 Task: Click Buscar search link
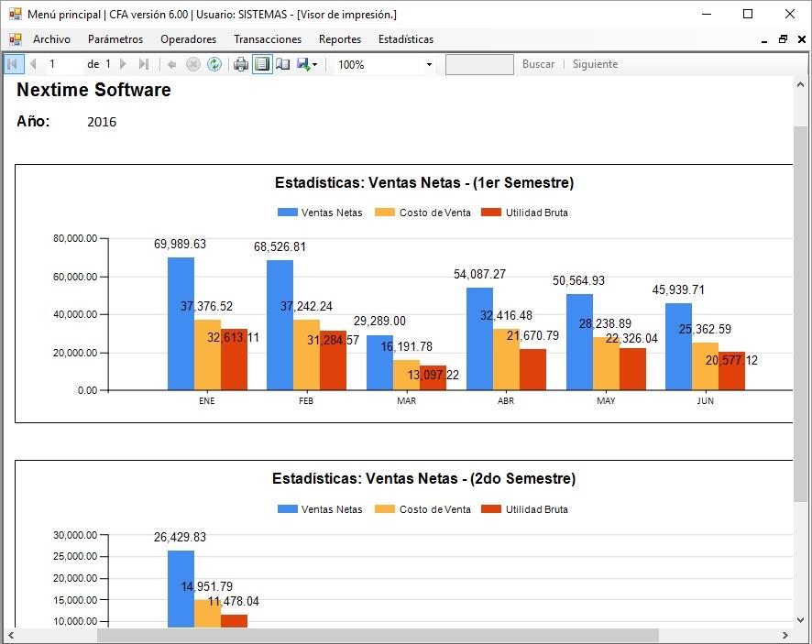pos(539,64)
